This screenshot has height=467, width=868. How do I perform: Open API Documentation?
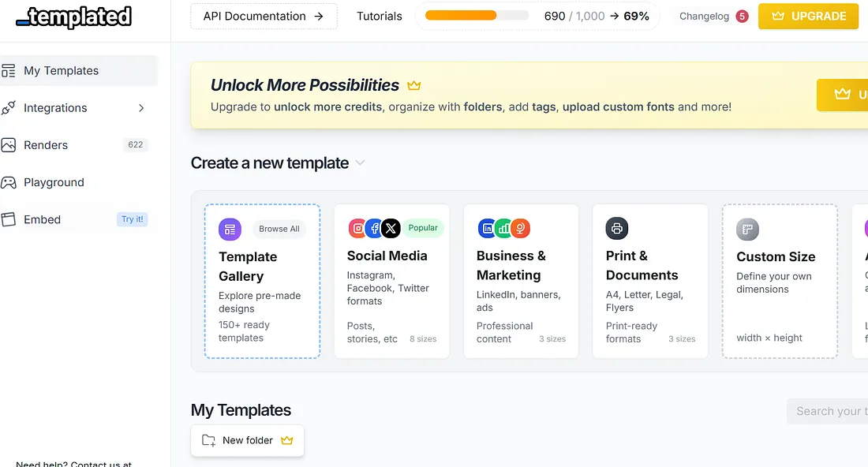(264, 16)
